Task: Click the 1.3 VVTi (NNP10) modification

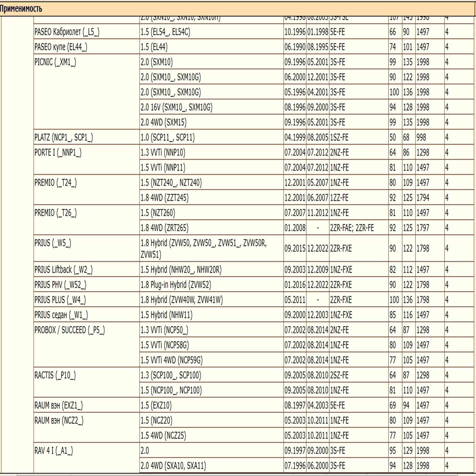Action: (x=163, y=153)
